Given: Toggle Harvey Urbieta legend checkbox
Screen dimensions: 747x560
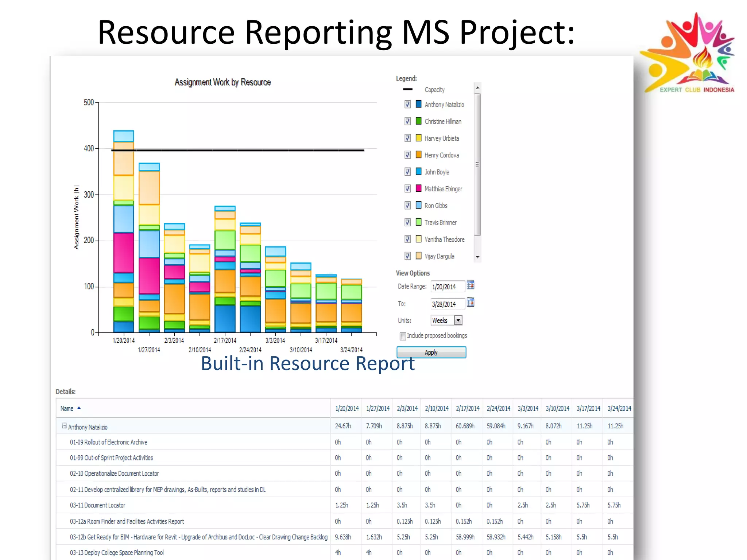Looking at the screenshot, I should point(407,138).
